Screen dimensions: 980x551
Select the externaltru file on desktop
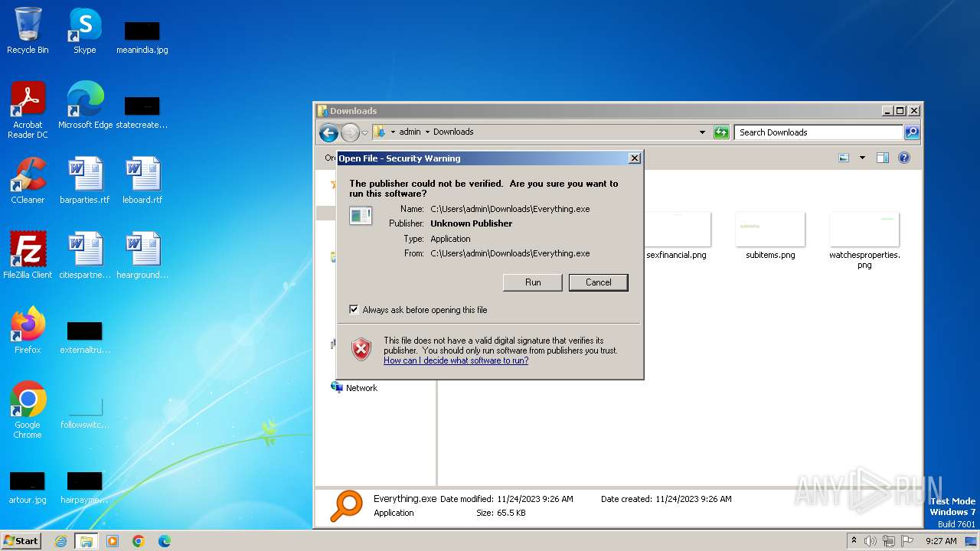(x=85, y=337)
